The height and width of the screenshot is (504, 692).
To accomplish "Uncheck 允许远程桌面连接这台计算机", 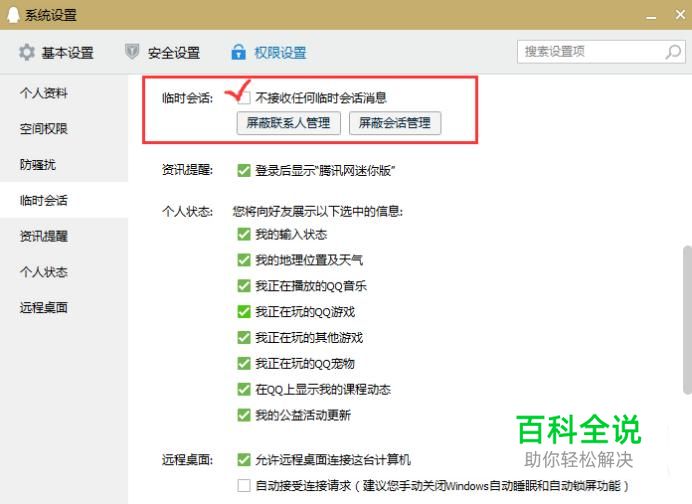I will click(244, 460).
